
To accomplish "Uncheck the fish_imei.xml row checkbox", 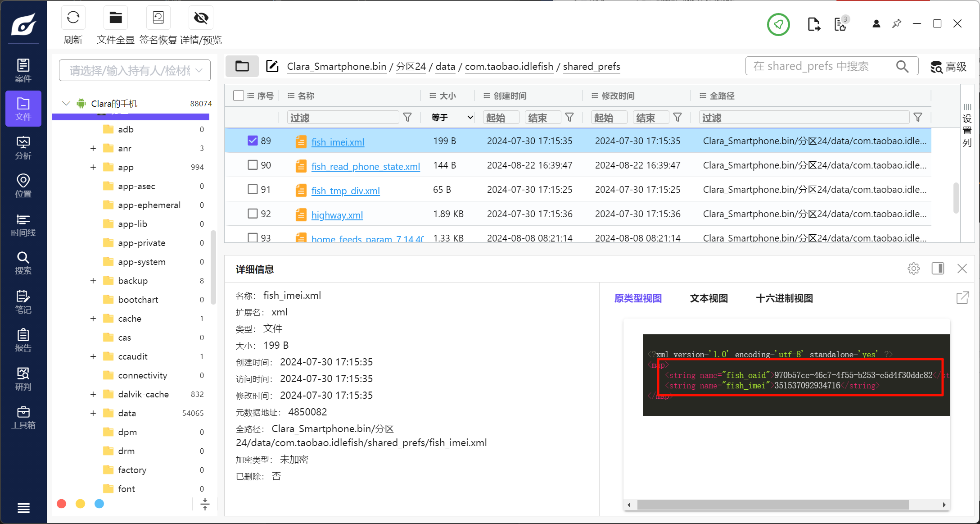I will [x=253, y=141].
